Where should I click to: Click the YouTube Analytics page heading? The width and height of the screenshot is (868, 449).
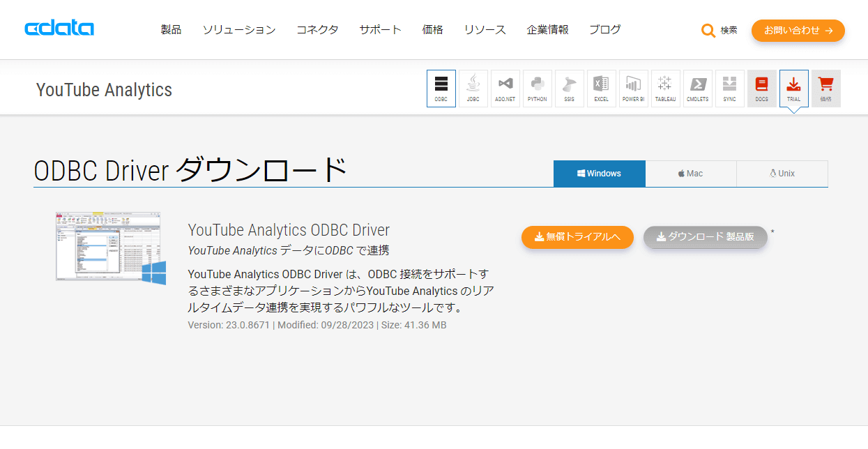[104, 90]
